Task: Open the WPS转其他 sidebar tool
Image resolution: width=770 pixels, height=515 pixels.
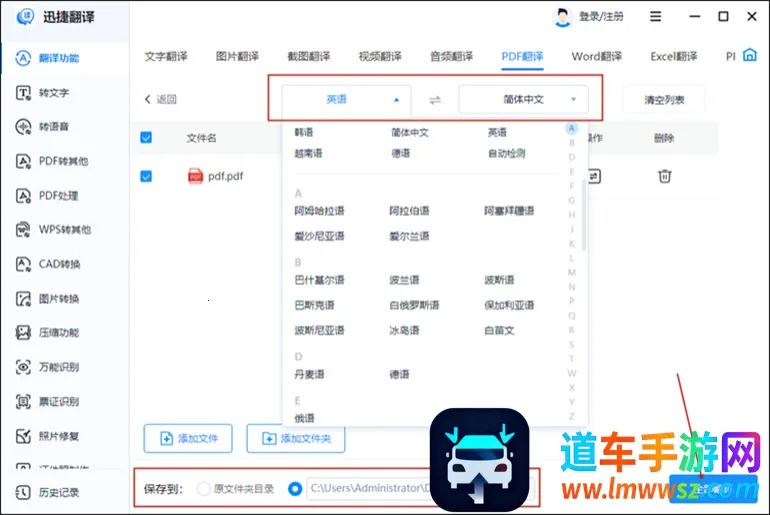Action: [53, 229]
